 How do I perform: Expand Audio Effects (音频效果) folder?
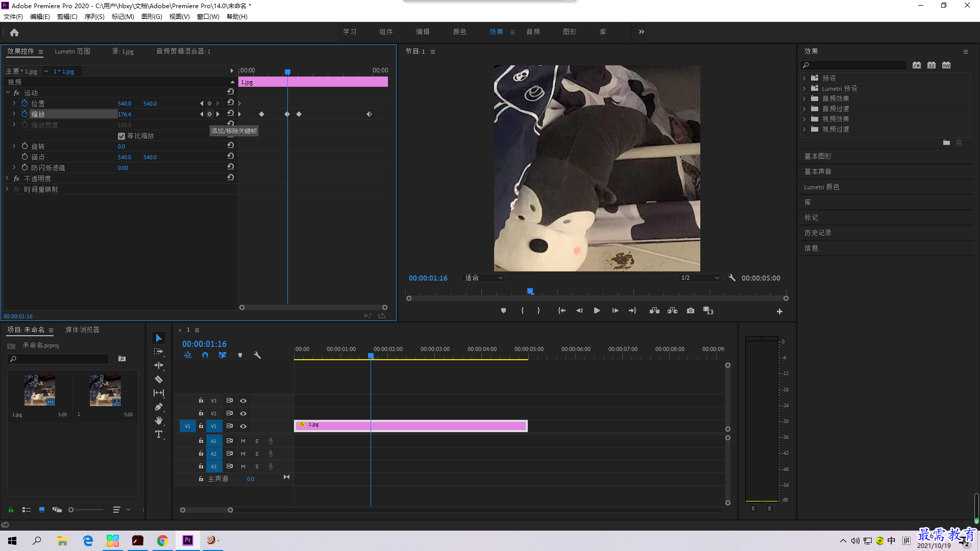point(804,98)
